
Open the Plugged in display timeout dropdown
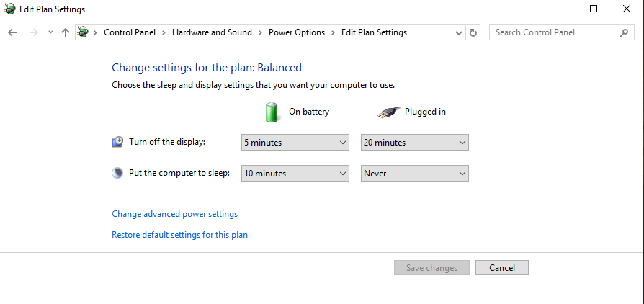click(415, 142)
